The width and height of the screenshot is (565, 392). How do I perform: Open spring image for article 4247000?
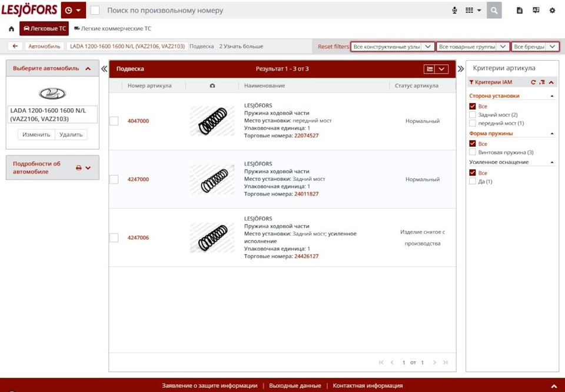click(212, 180)
